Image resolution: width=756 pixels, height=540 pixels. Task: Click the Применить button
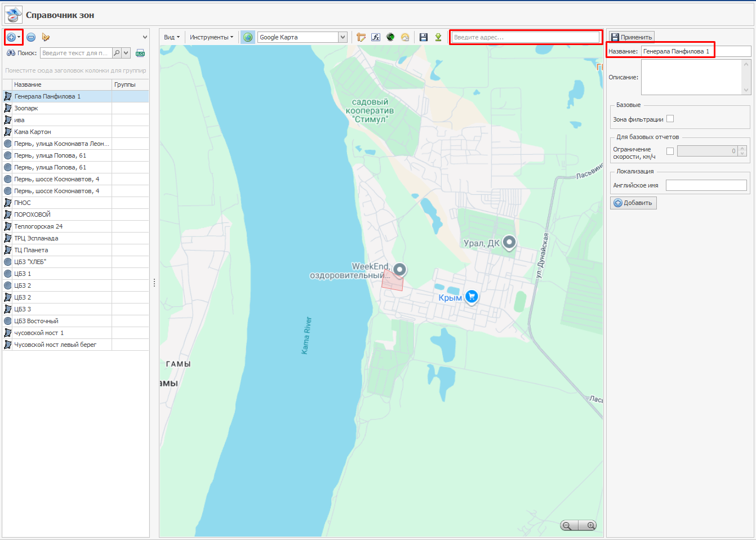pos(632,37)
